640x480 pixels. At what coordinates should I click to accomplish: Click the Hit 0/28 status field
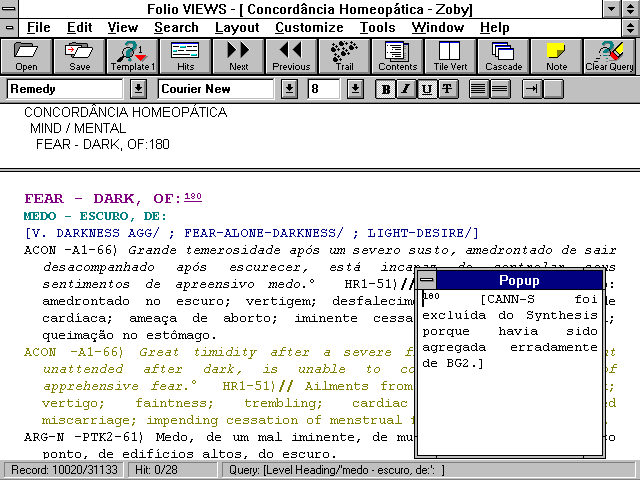click(173, 470)
